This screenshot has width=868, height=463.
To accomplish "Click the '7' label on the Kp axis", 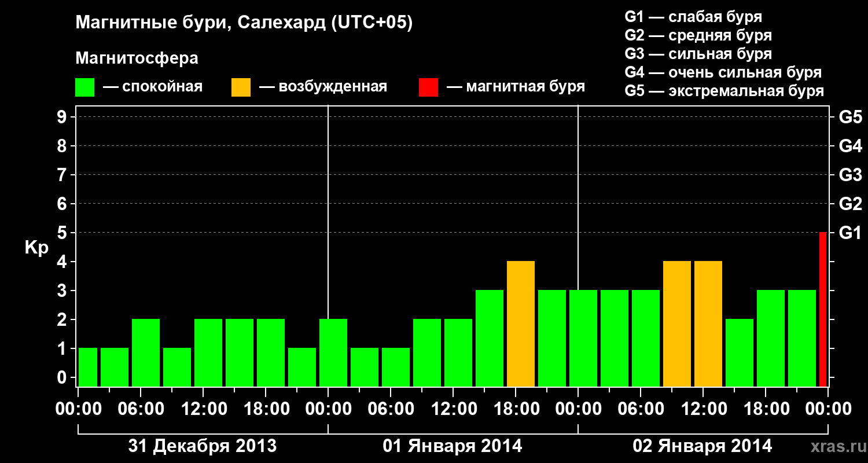I will tap(63, 175).
